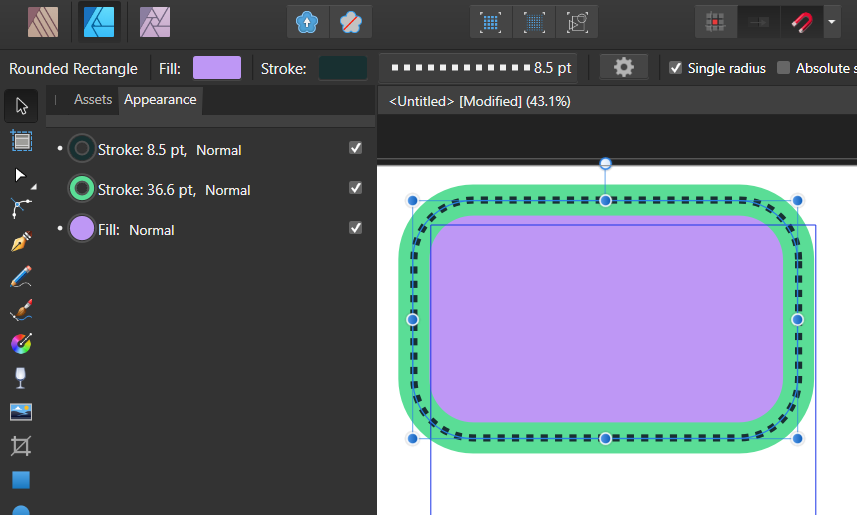857x515 pixels.
Task: Select the Vector Crop tool
Action: click(x=21, y=446)
